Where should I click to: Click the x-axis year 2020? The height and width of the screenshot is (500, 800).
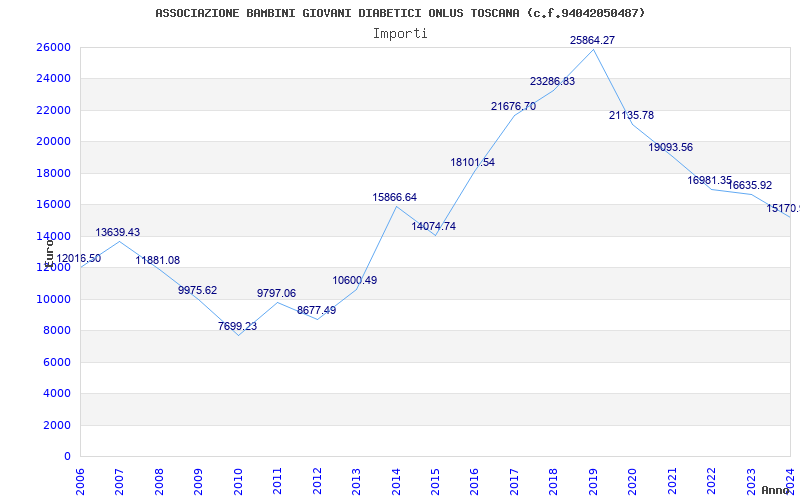(633, 481)
